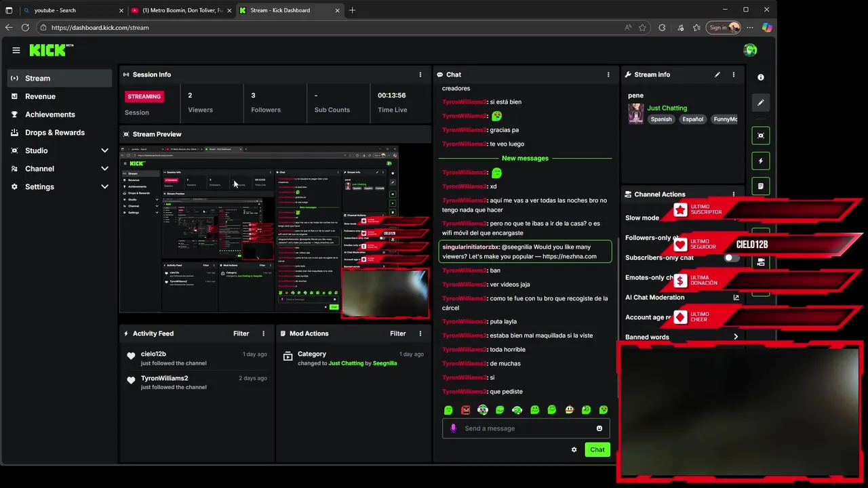Open the browser tab actions menu button

coord(9,10)
